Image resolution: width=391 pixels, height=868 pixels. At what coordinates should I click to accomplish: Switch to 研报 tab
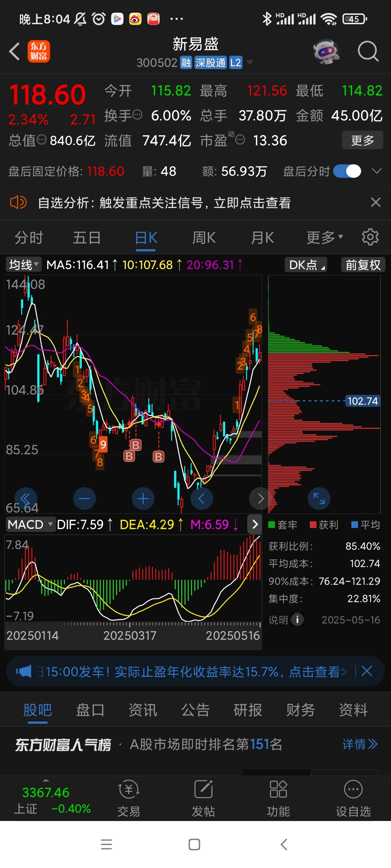tap(248, 710)
